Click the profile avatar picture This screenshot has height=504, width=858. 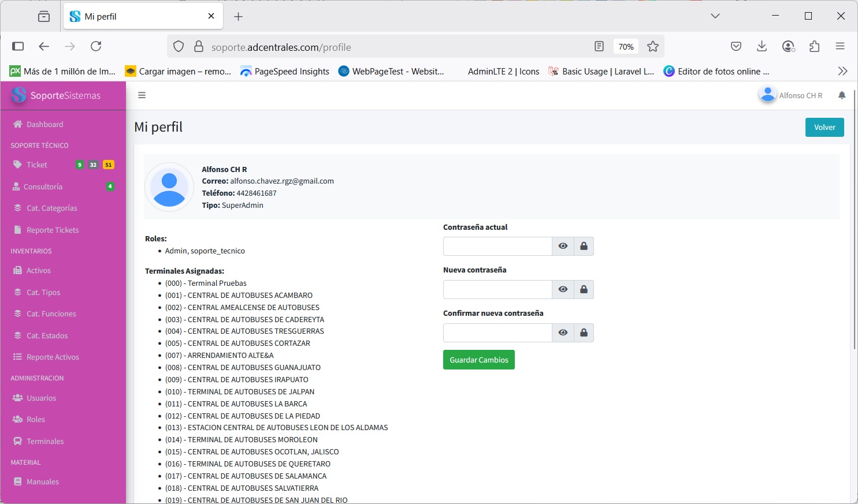pos(169,187)
